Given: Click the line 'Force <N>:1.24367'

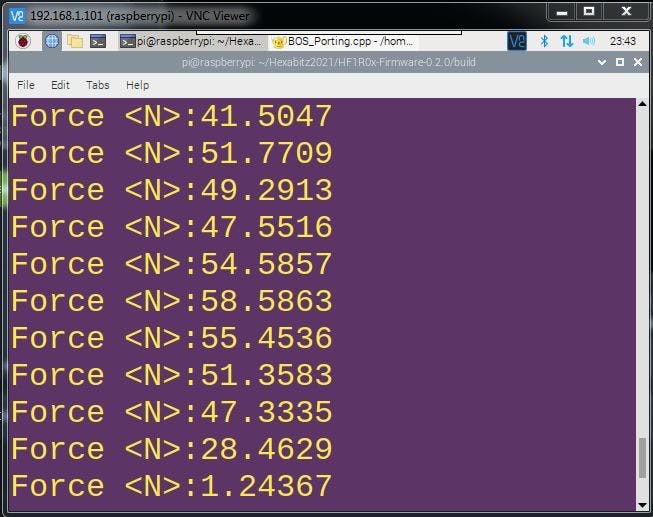Looking at the screenshot, I should click(172, 486).
